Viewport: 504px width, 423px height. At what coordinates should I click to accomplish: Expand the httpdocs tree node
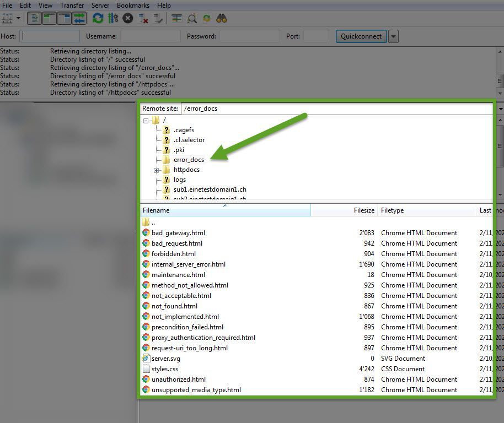pyautogui.click(x=156, y=170)
